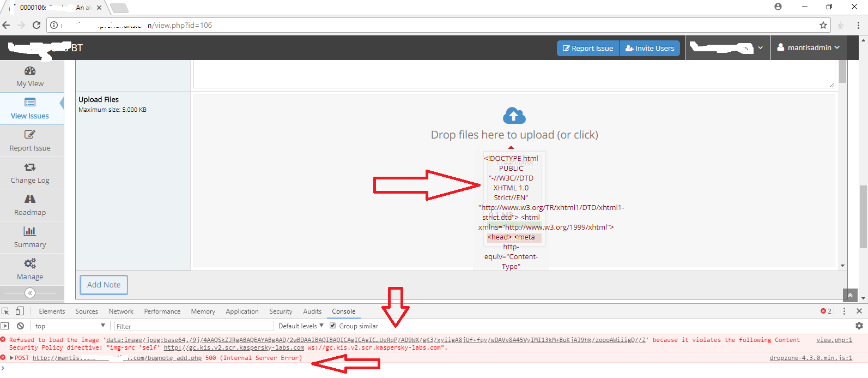Open the Default levels dropdown

[301, 326]
